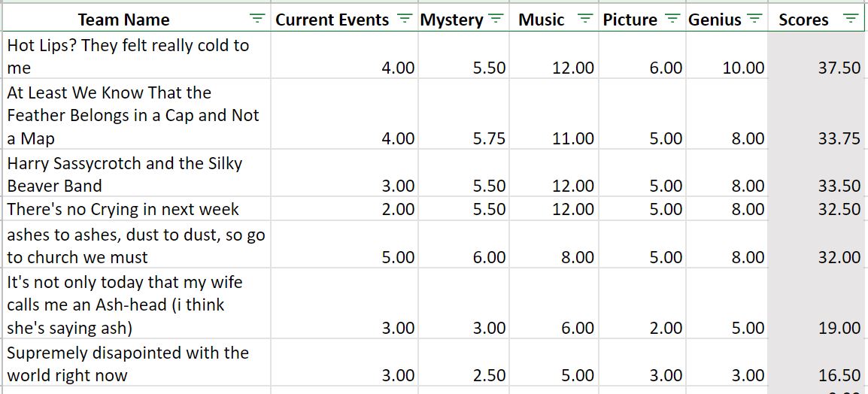Select the Supremely disapointed team cell

click(137, 362)
